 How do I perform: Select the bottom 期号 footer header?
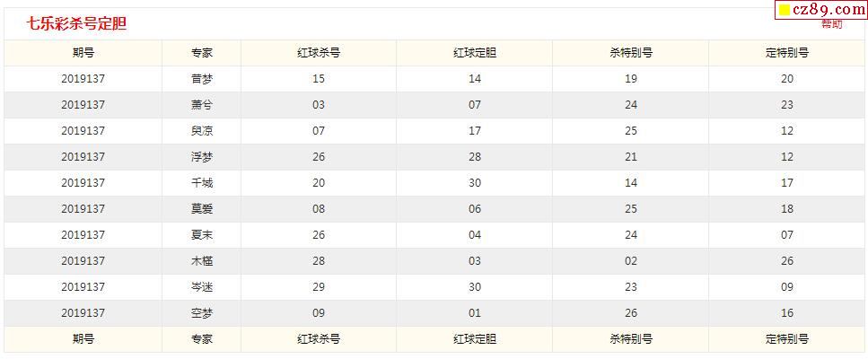pyautogui.click(x=83, y=339)
